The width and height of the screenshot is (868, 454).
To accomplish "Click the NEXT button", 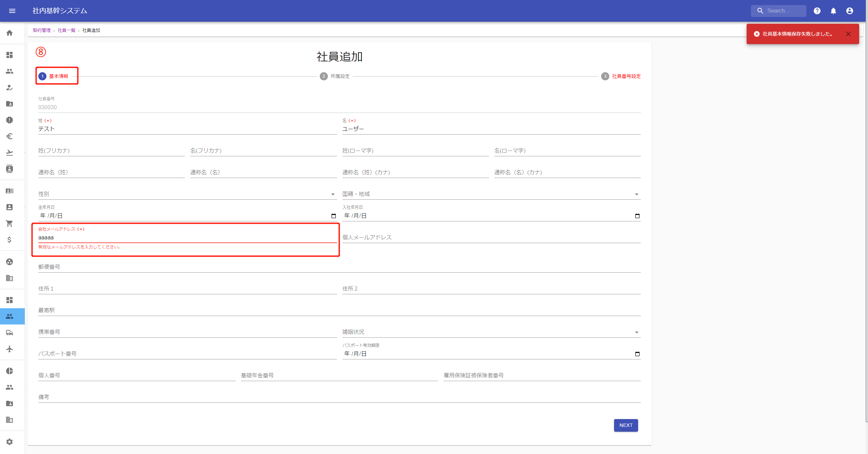I will (626, 425).
